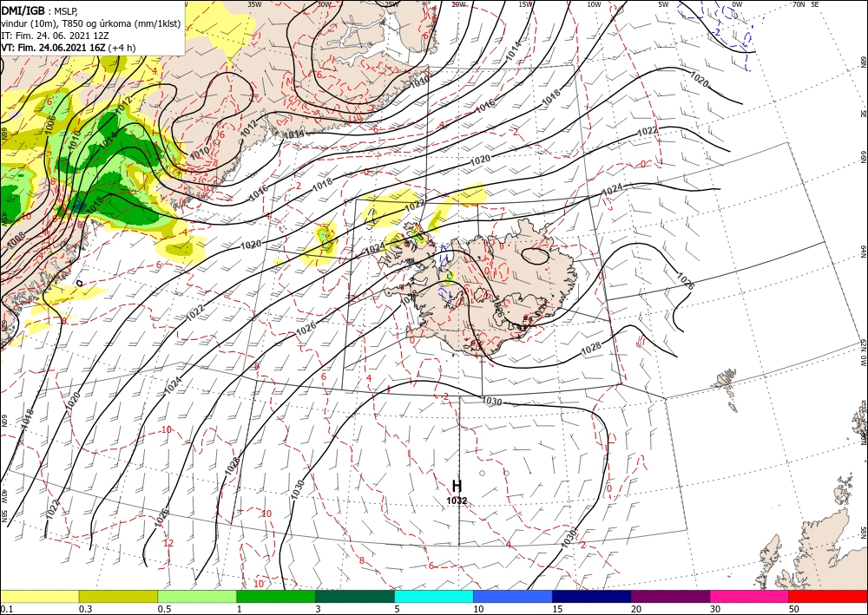Click the legend value 15

click(x=557, y=609)
